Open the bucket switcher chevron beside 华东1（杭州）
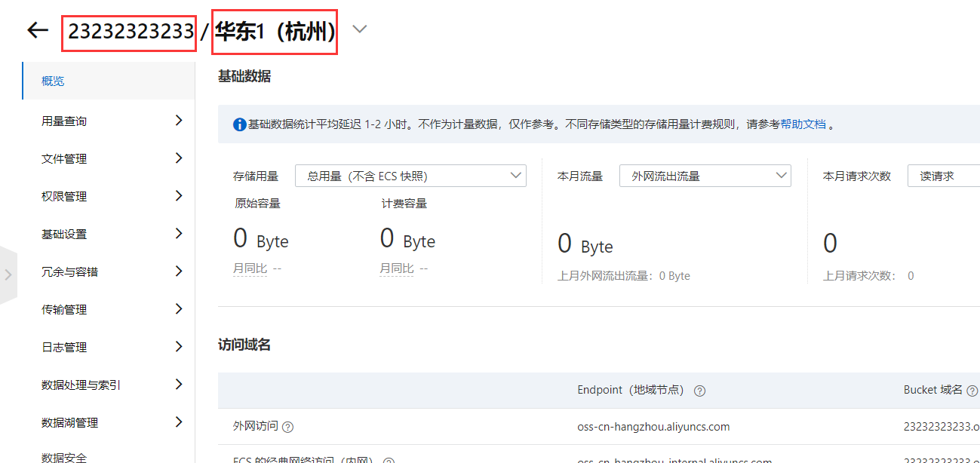The height and width of the screenshot is (463, 980). [360, 29]
